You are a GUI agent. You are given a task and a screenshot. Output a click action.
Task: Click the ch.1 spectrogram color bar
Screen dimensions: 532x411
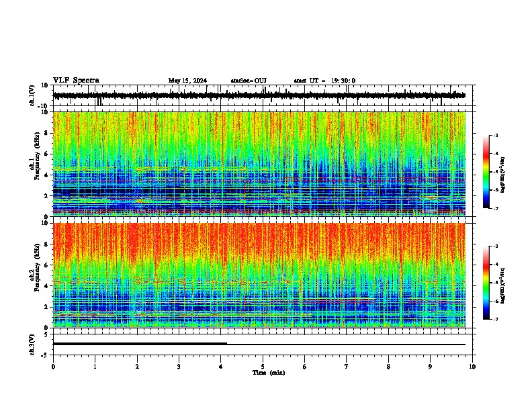[486, 172]
